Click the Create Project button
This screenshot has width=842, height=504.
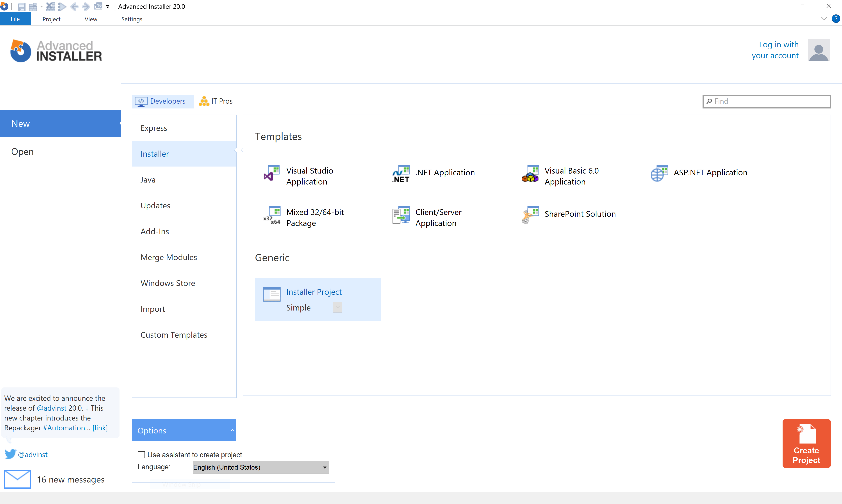(806, 443)
